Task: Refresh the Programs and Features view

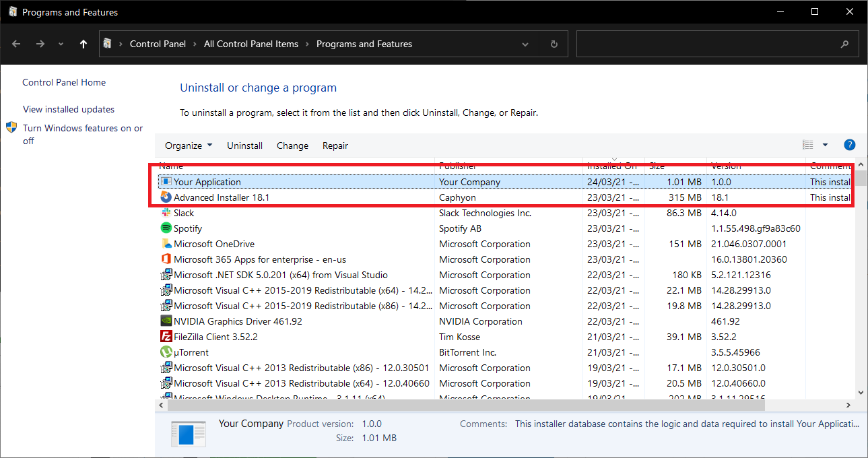Action: (554, 44)
